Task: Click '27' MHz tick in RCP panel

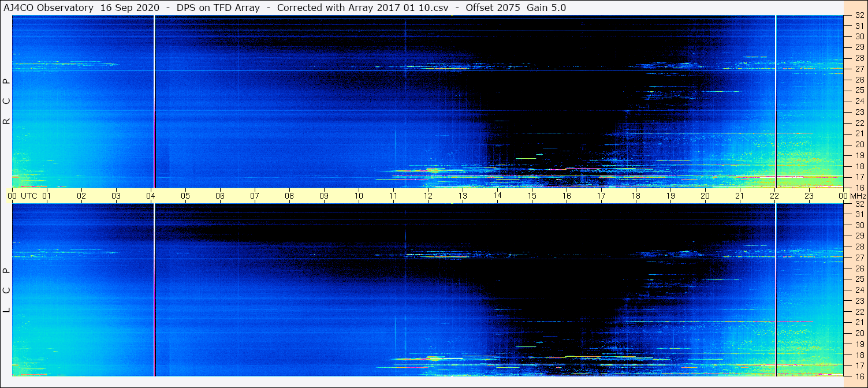Action: point(859,69)
